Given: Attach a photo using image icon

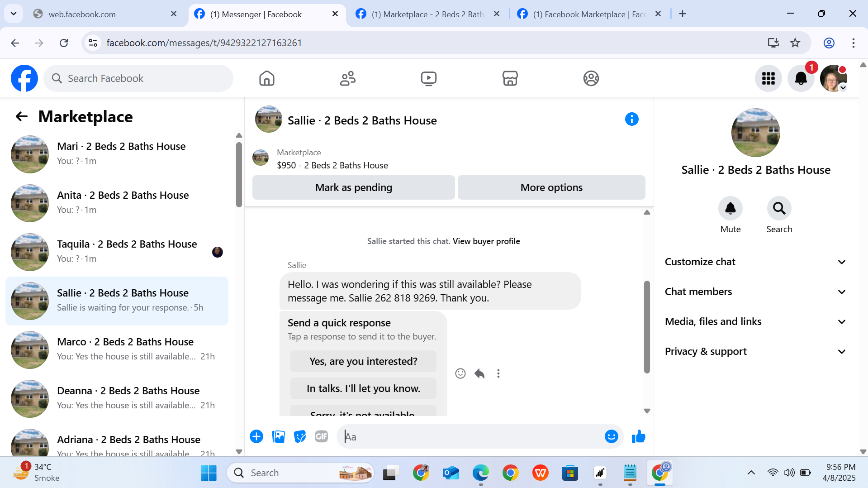Looking at the screenshot, I should point(278,436).
